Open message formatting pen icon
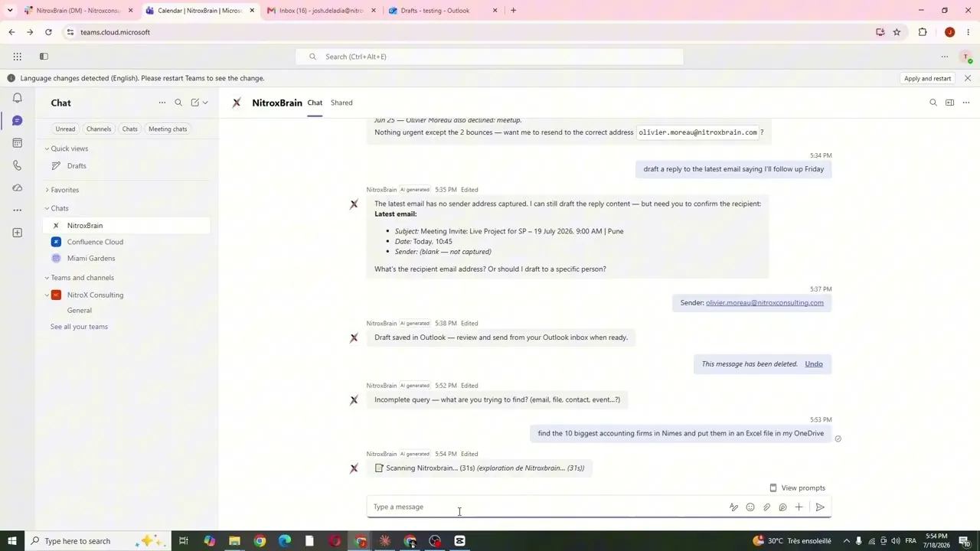 [x=733, y=507]
